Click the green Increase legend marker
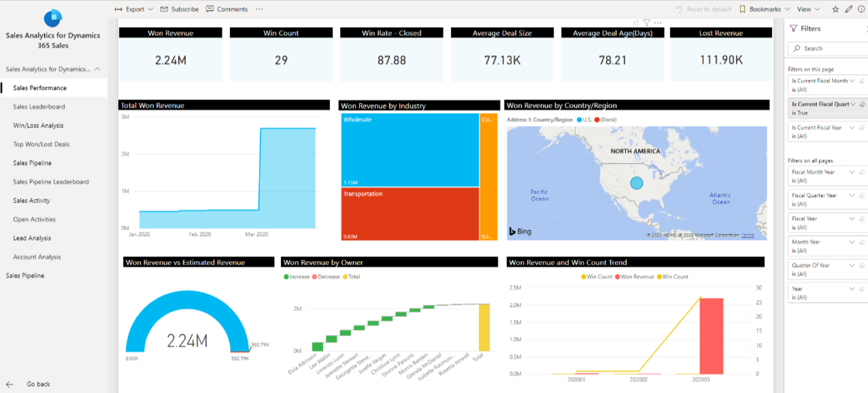The width and height of the screenshot is (868, 393). (x=286, y=277)
